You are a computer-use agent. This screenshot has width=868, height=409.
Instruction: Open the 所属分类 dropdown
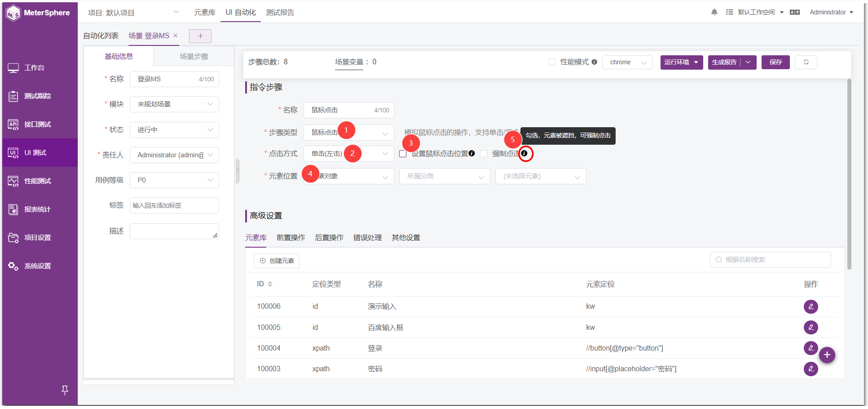coord(445,176)
